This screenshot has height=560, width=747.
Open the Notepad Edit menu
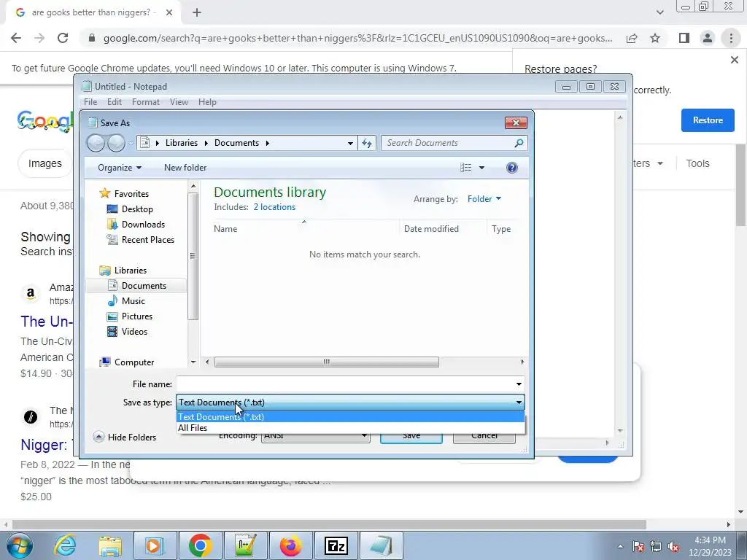tap(115, 102)
